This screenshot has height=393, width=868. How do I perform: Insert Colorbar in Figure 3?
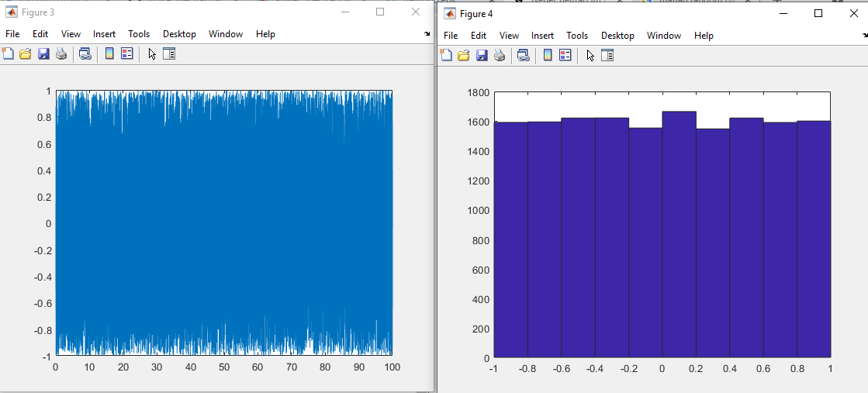click(x=109, y=53)
